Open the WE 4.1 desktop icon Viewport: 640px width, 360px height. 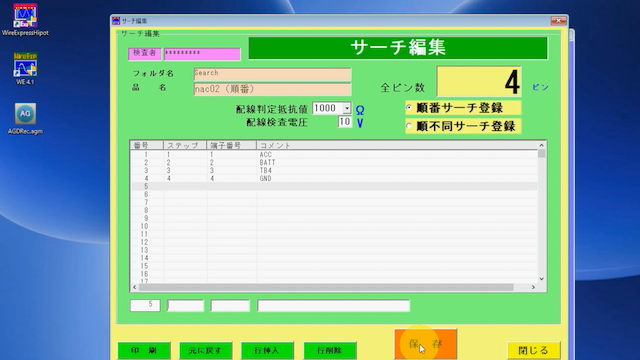coord(25,69)
